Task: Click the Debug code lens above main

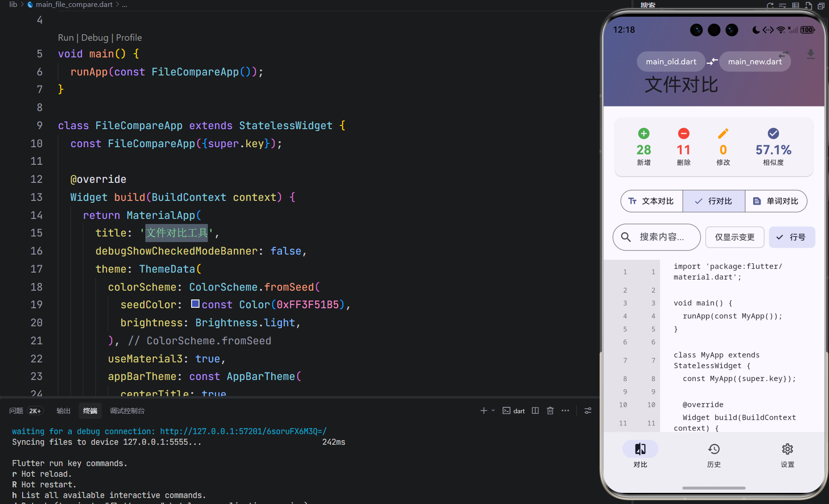Action: pos(94,37)
